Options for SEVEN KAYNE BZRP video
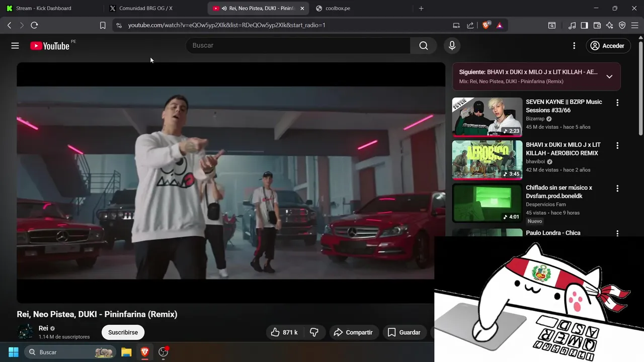 tap(617, 103)
